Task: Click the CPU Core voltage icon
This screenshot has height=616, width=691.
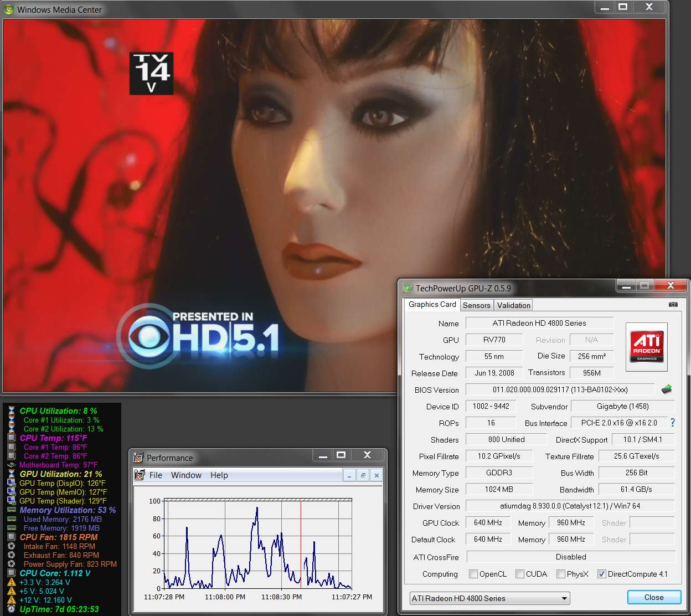Action: click(x=12, y=573)
